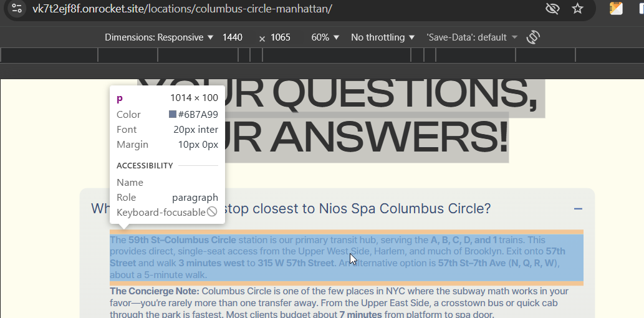Click the '1014 × 100' size value in tooltip
Viewport: 644px width, 318px height.
195,98
